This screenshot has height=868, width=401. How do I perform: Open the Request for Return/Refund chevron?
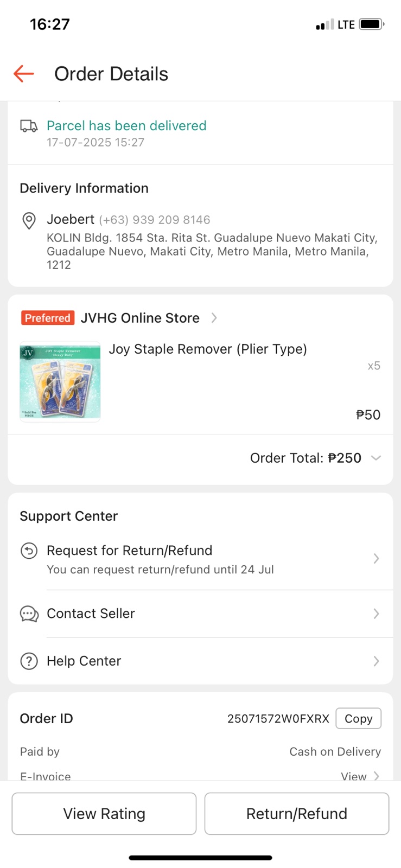coord(376,559)
